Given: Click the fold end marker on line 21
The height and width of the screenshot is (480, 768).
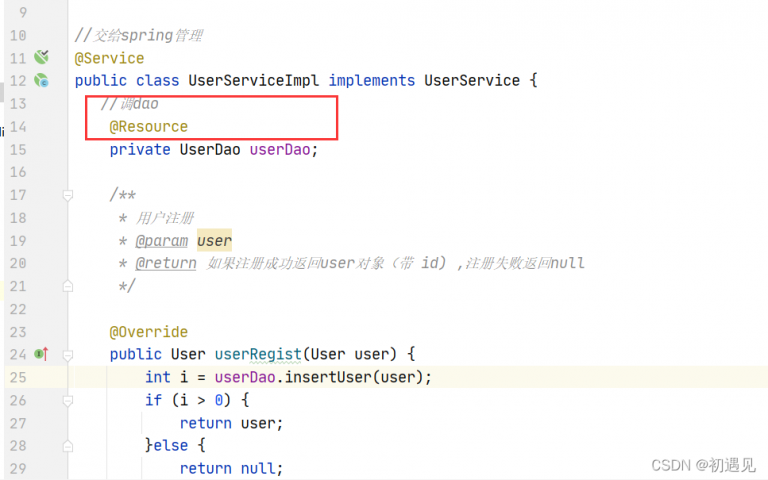Looking at the screenshot, I should click(x=68, y=286).
